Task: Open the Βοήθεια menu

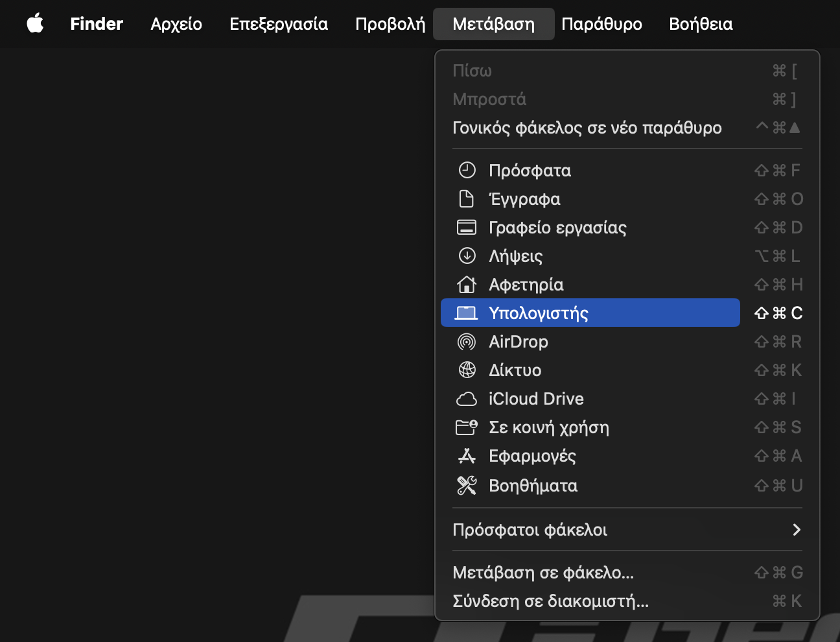Action: [701, 24]
